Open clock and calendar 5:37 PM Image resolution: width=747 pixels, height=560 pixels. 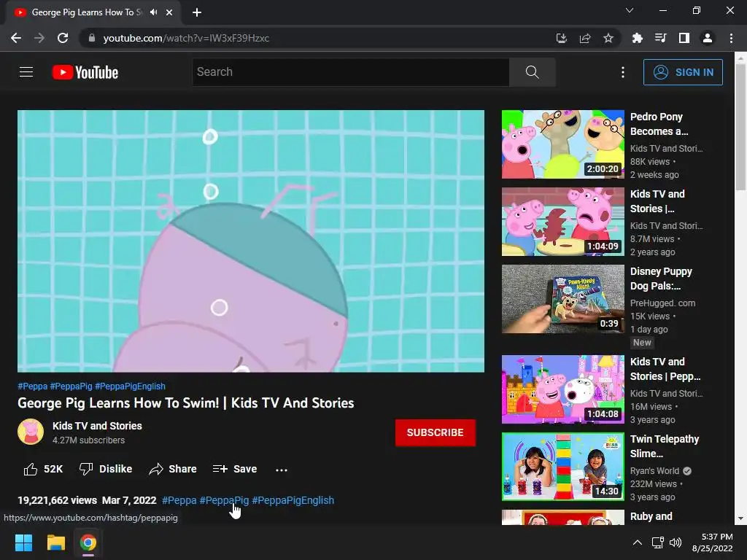[712, 542]
